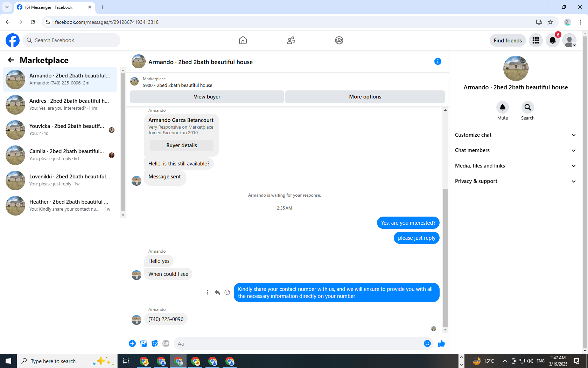Show hidden system tray icons
The image size is (588, 368).
(505, 361)
